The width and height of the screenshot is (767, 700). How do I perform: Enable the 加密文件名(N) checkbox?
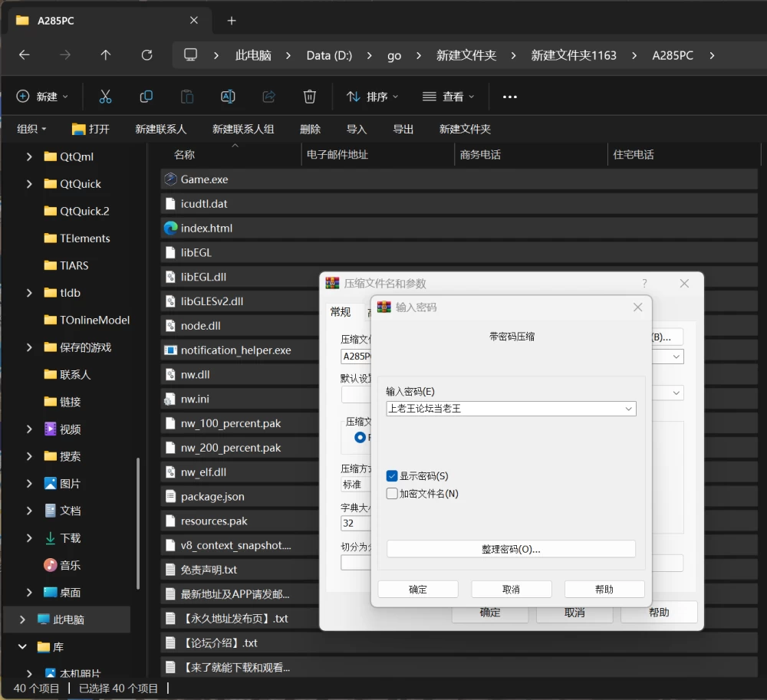(x=392, y=493)
